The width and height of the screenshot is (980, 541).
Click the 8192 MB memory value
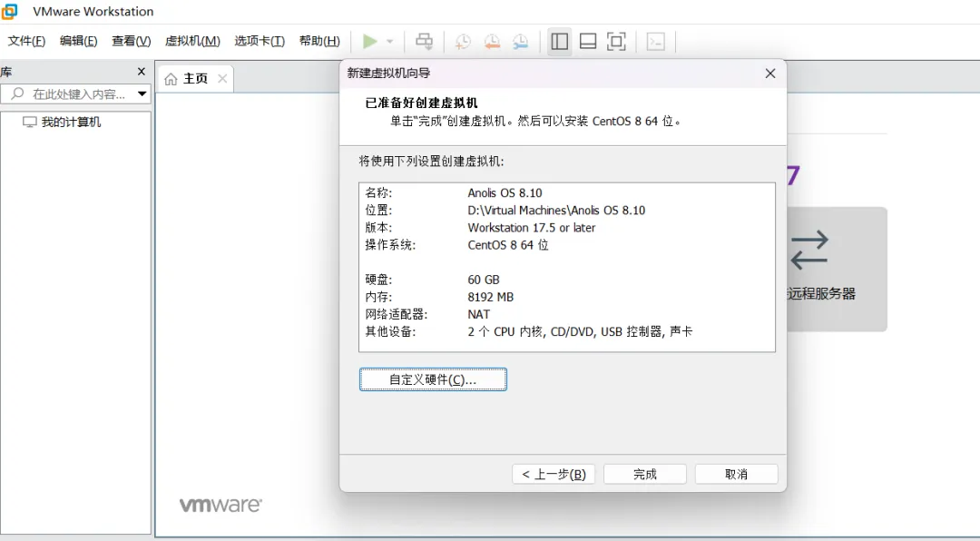click(491, 297)
